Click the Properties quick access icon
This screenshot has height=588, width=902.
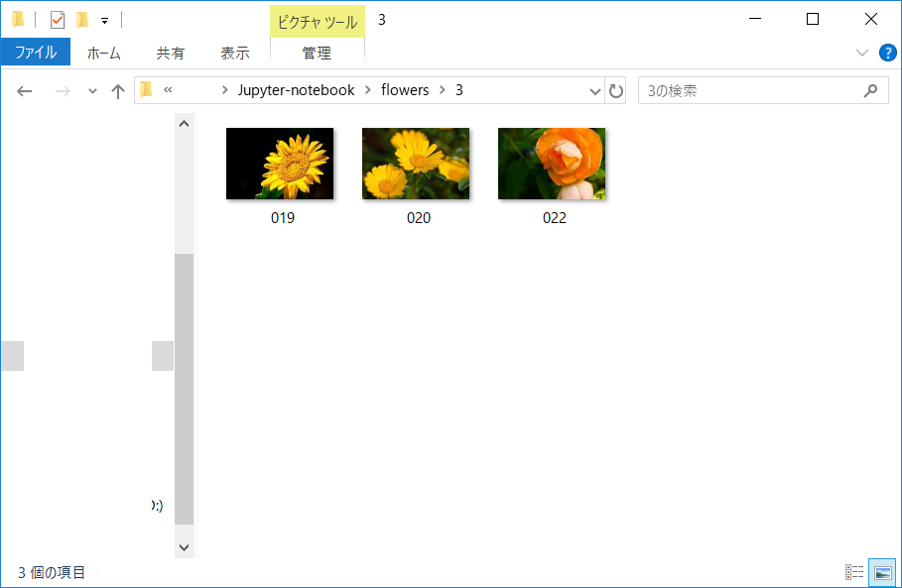click(x=58, y=20)
